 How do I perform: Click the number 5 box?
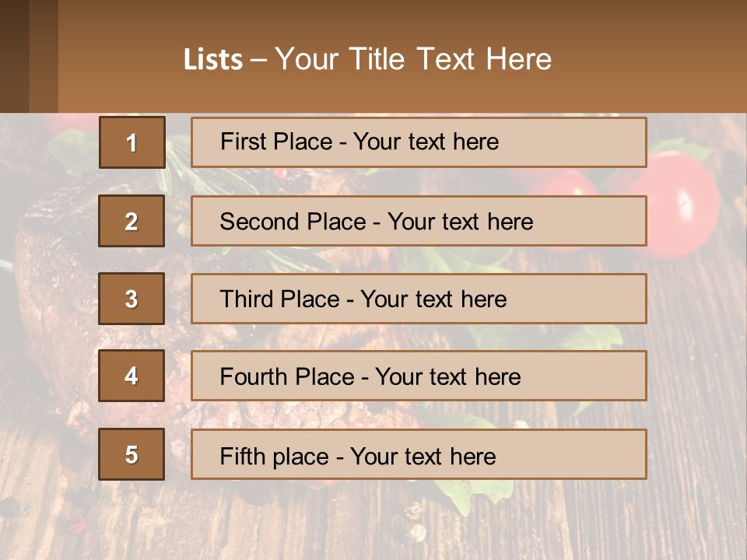point(132,454)
